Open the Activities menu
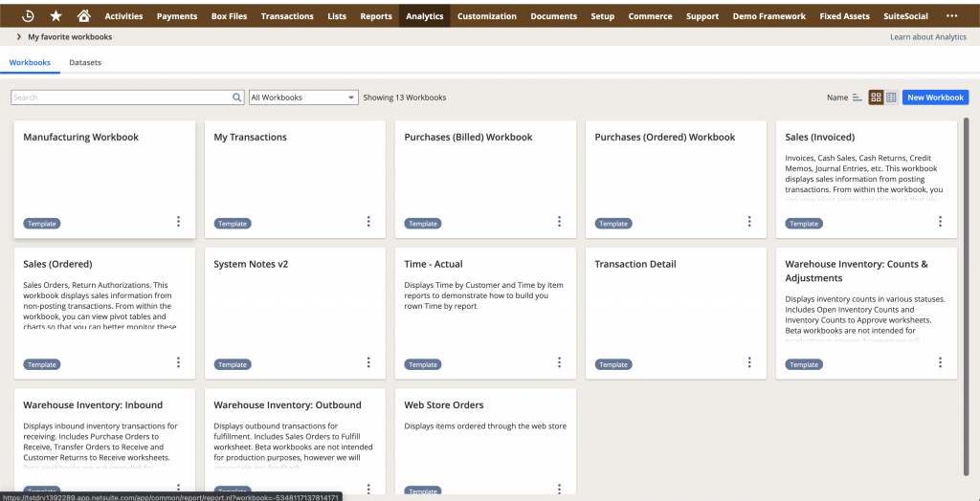The width and height of the screenshot is (980, 501). (x=123, y=16)
